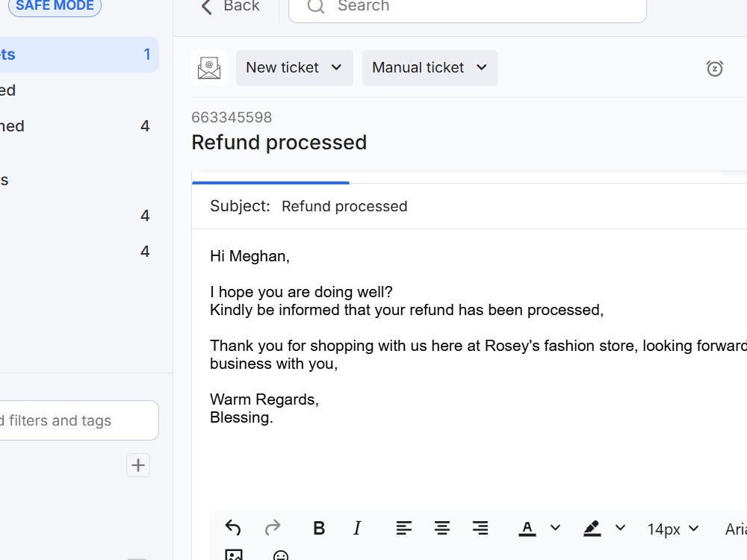Screen dimensions: 747x560
Task: Select the highlighted sidebar item with count 1
Action: (78, 55)
